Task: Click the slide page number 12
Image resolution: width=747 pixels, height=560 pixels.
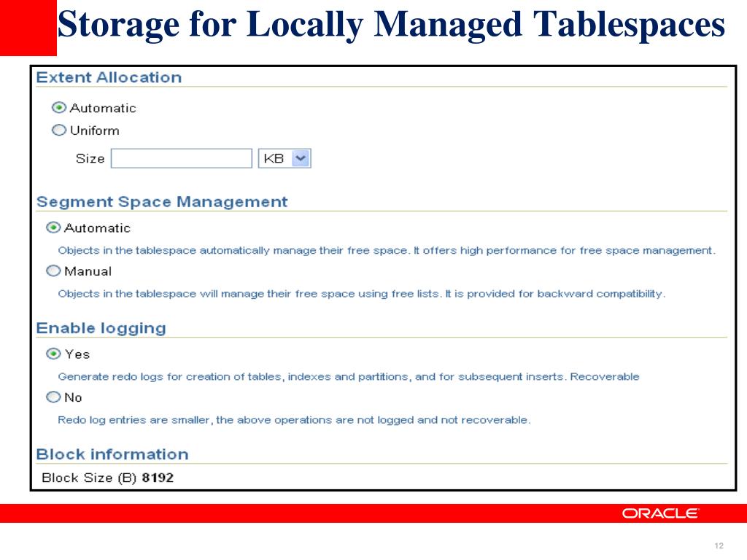Action: coord(719,545)
